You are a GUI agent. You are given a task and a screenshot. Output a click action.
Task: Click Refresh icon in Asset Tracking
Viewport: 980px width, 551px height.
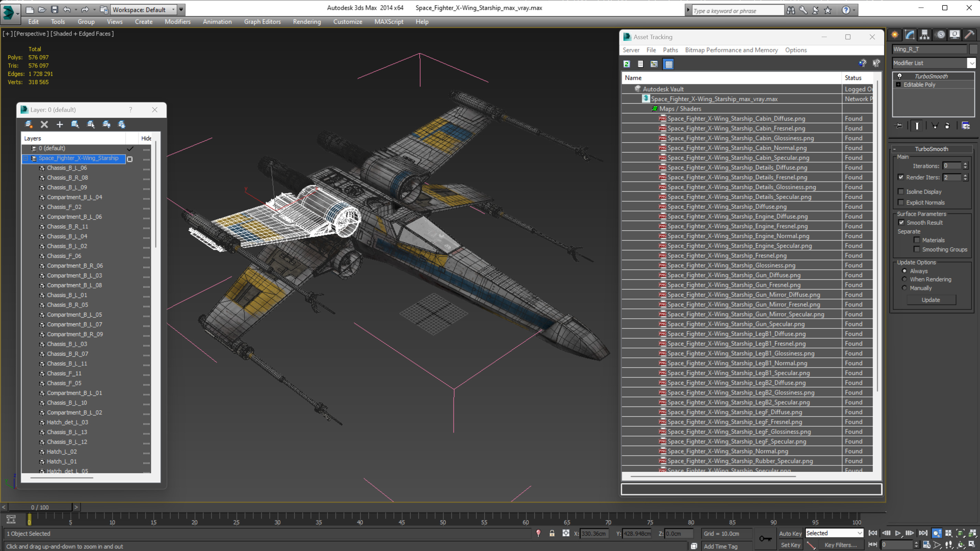(627, 64)
